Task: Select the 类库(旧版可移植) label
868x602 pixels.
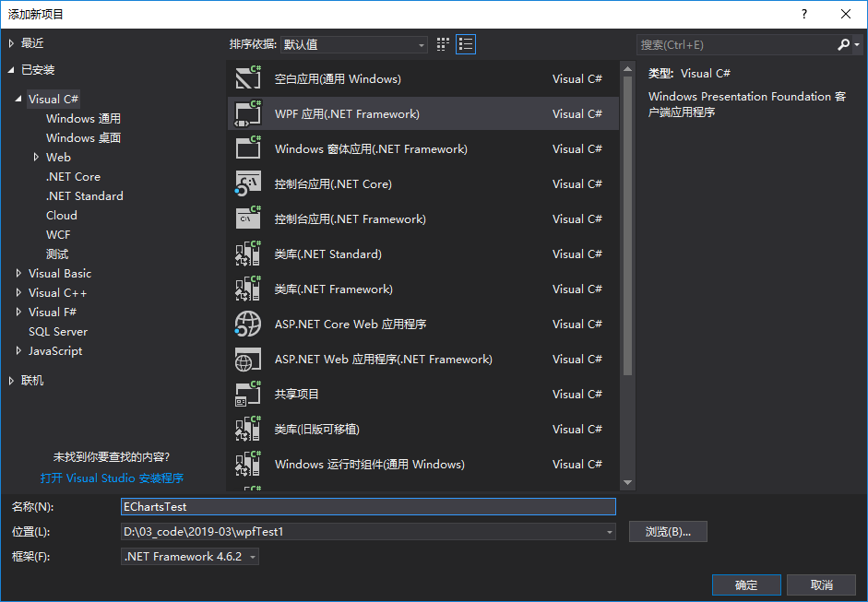Action: tap(317, 430)
